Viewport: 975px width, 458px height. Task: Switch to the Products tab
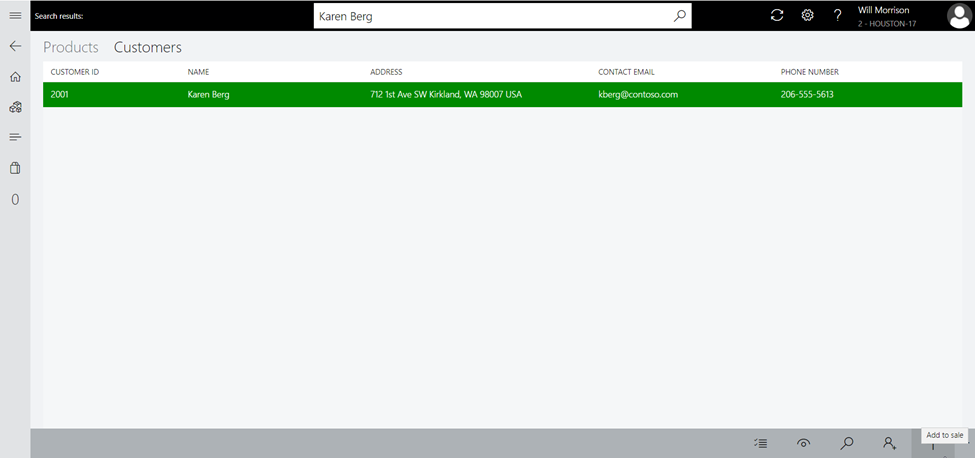tap(71, 47)
